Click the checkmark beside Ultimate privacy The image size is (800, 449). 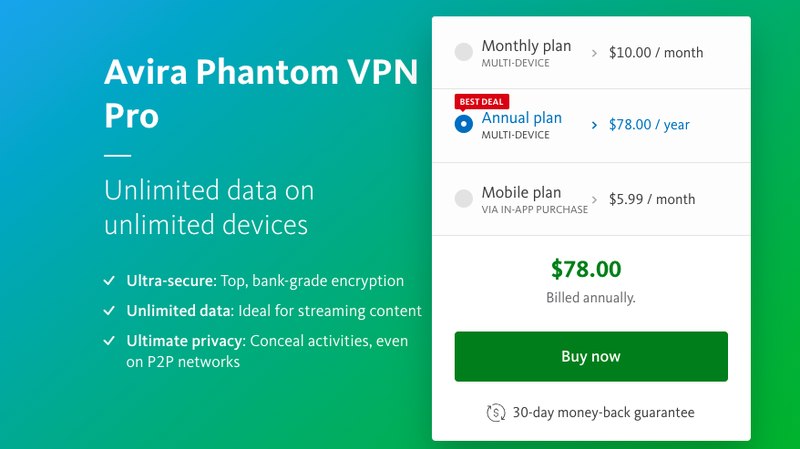pos(109,341)
